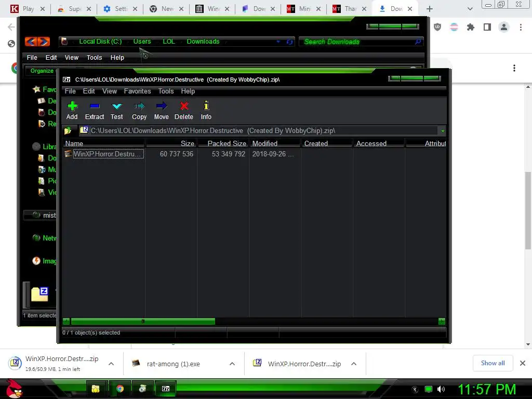This screenshot has height=399, width=532.
Task: Click the 7-Zip scrollbar right arrow
Action: click(442, 321)
